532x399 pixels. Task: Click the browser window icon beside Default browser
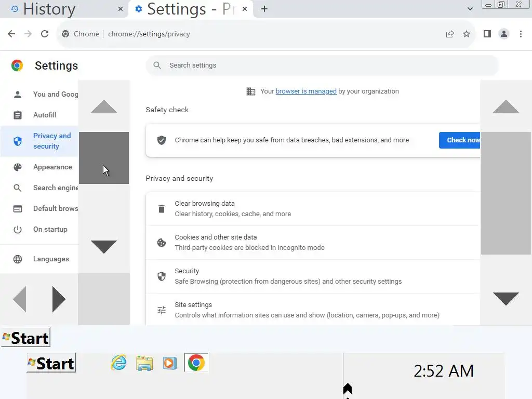pos(18,209)
